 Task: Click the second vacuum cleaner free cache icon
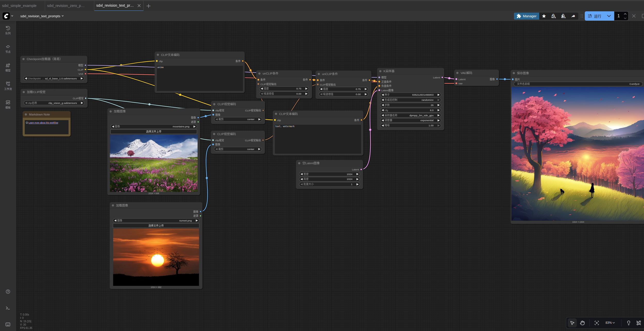(563, 16)
